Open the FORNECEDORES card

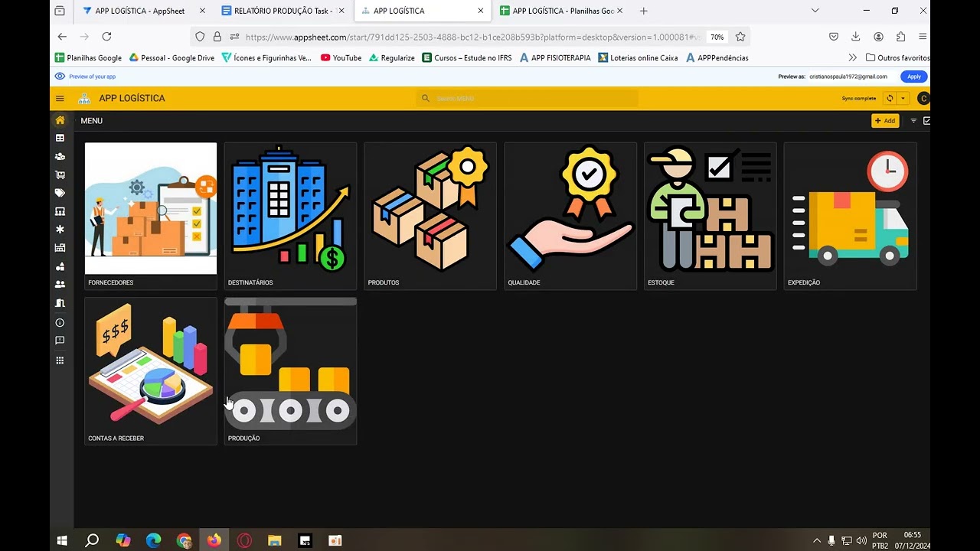(151, 216)
